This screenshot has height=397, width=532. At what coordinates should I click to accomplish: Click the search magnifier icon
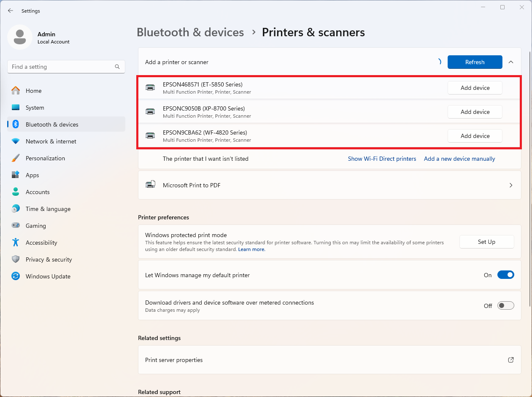tap(117, 67)
